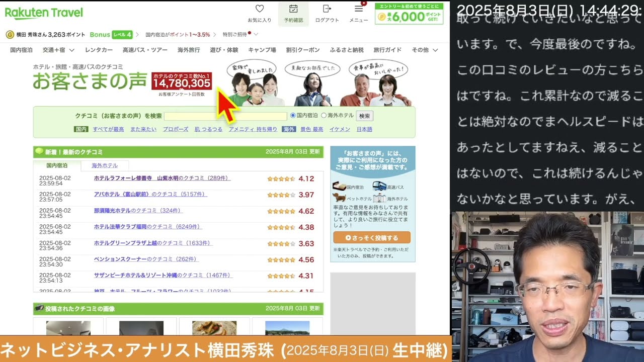This screenshot has height=362, width=644.
Task: Open the 遊び・体験 nav item
Action: pos(224,50)
